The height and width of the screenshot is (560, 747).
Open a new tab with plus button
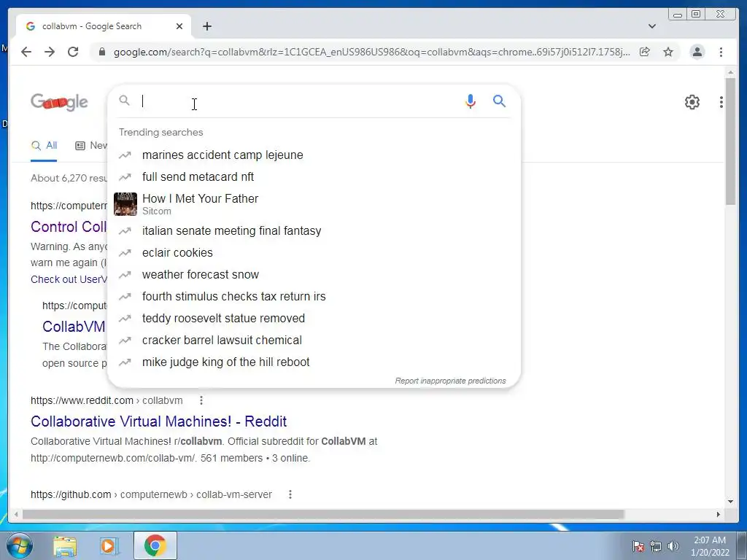(x=206, y=26)
